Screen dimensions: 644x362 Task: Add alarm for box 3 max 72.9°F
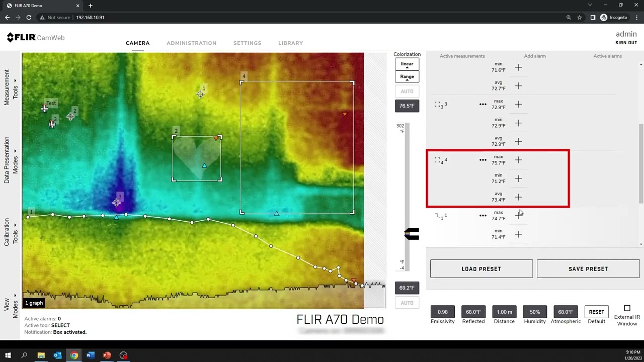(x=518, y=104)
